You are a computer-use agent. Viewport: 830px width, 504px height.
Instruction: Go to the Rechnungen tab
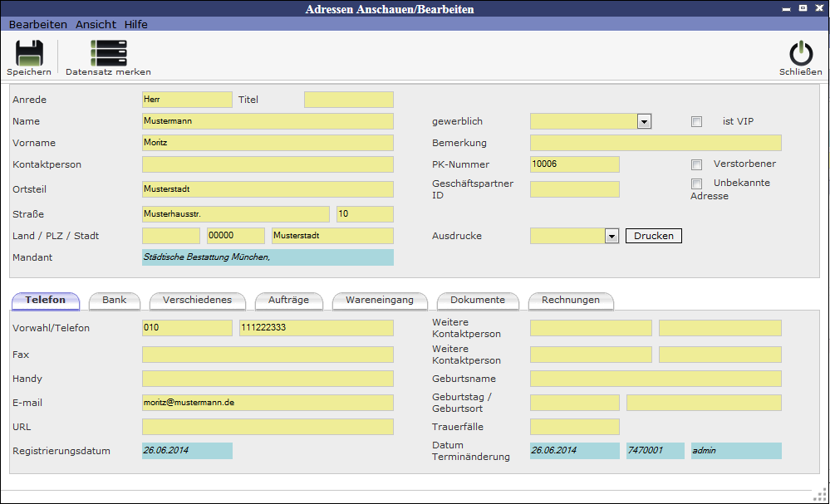pos(570,301)
